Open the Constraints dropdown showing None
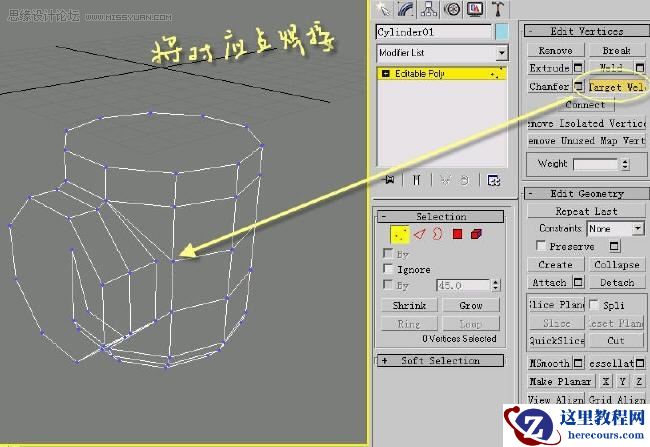Screen dimensions: 650x447 click(615, 228)
